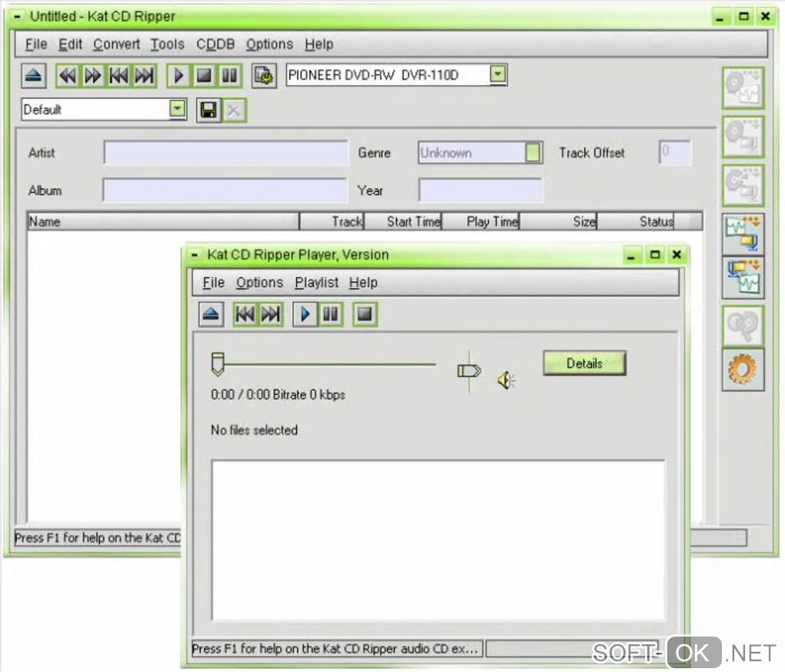
Task: Open system menu of main ripper title bar
Action: (x=17, y=16)
